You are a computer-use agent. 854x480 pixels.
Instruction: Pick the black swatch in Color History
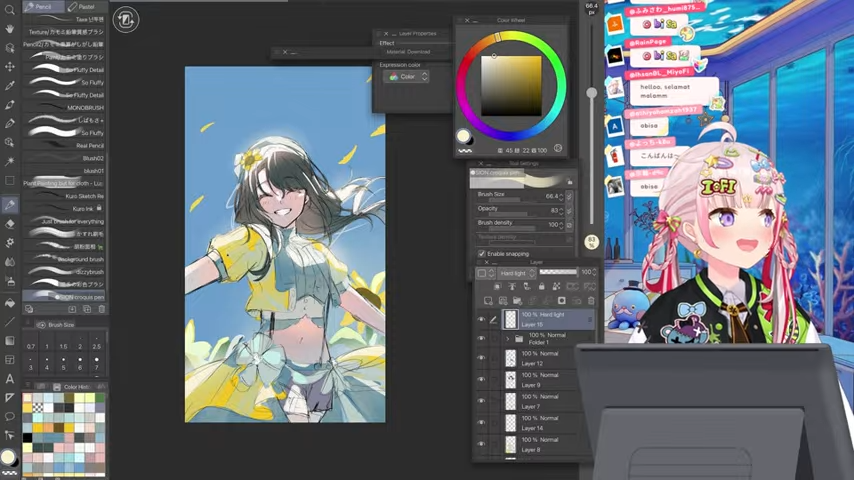(x=27, y=437)
